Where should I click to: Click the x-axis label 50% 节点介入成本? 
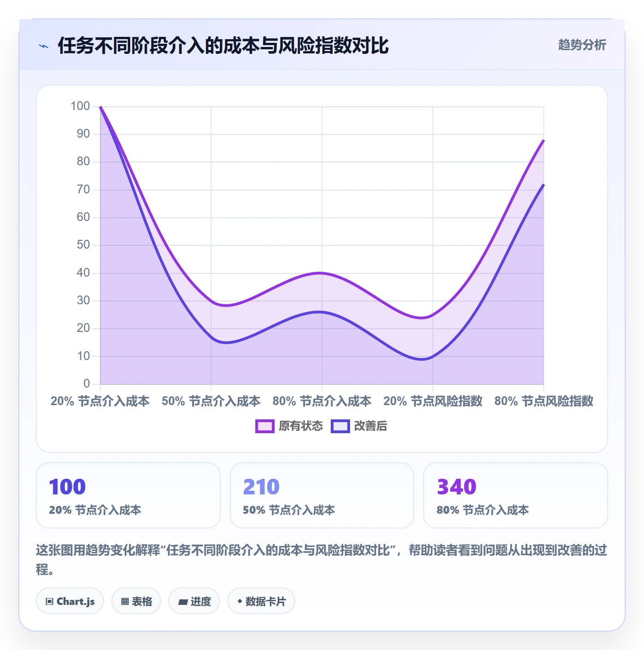[x=211, y=401]
